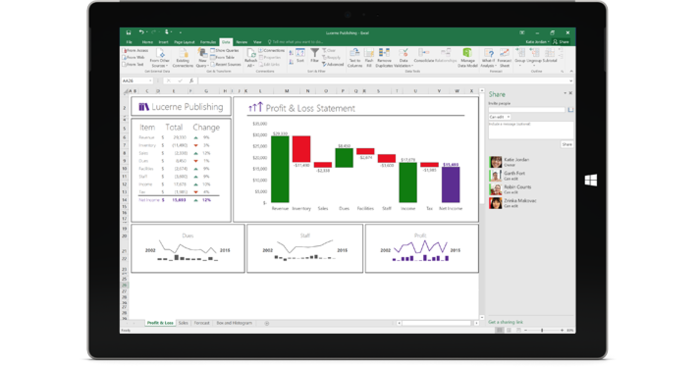This screenshot has height=367, width=700.
Task: Click the Save icon in title bar
Action: click(129, 33)
